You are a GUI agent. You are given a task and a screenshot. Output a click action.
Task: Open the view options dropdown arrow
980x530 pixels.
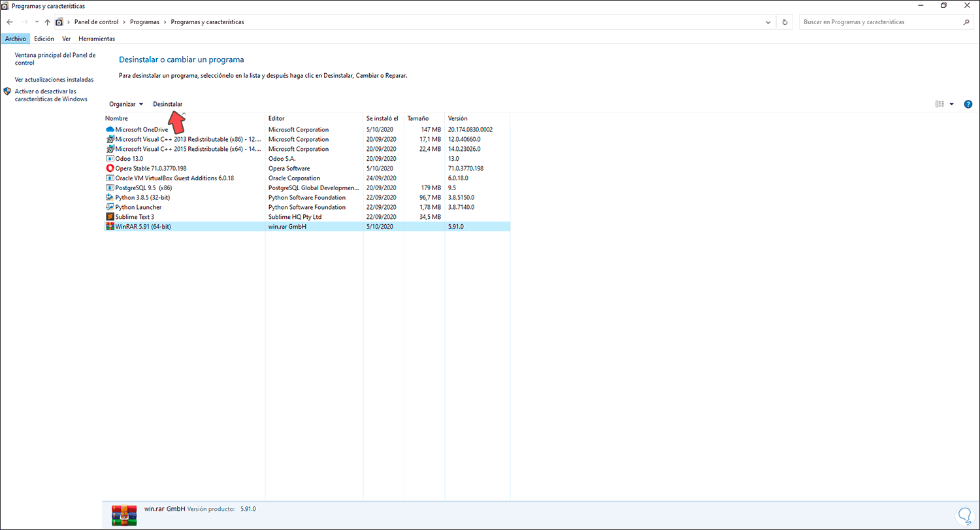951,104
